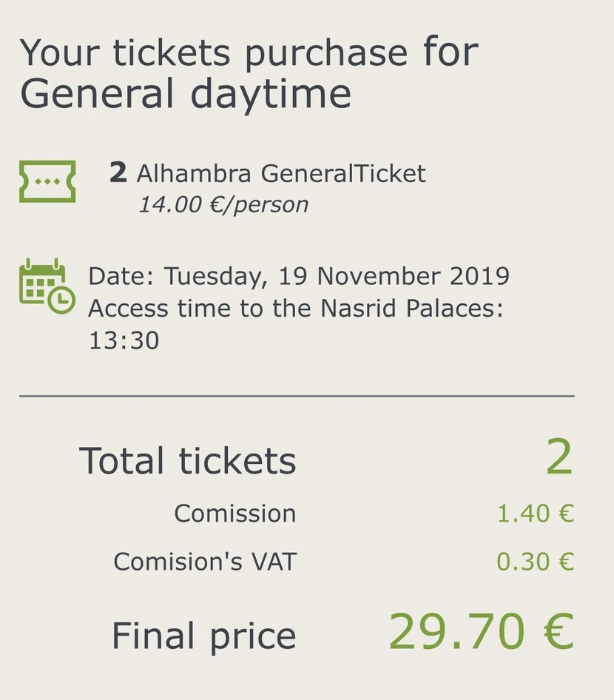
Task: Click the green total tickets count
Action: coord(559,458)
